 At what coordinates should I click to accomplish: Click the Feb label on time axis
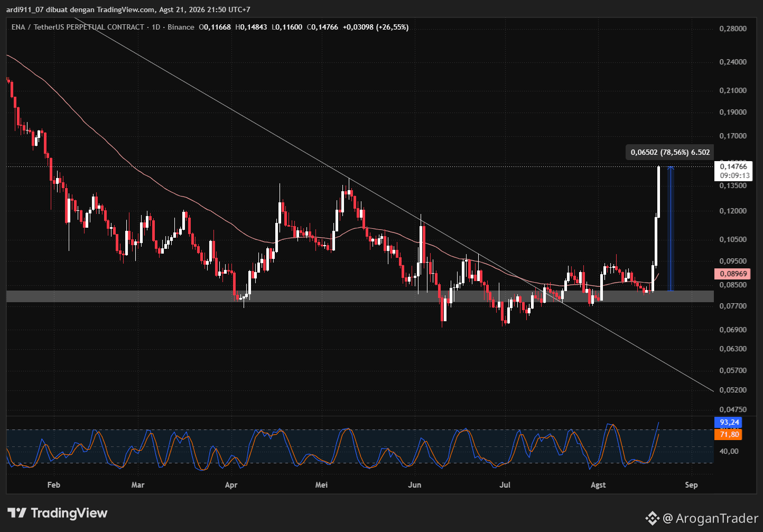pos(53,485)
